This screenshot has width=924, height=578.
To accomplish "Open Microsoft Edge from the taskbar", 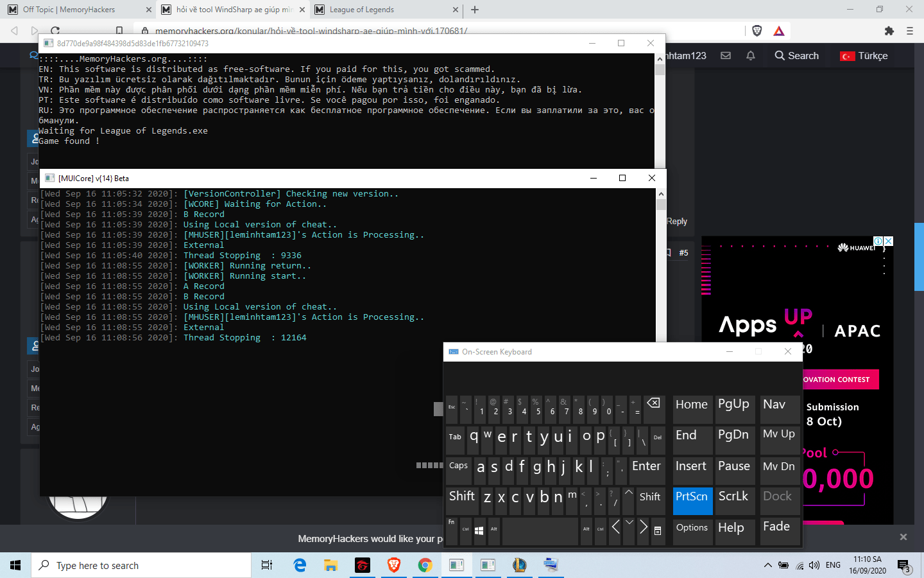I will click(300, 565).
